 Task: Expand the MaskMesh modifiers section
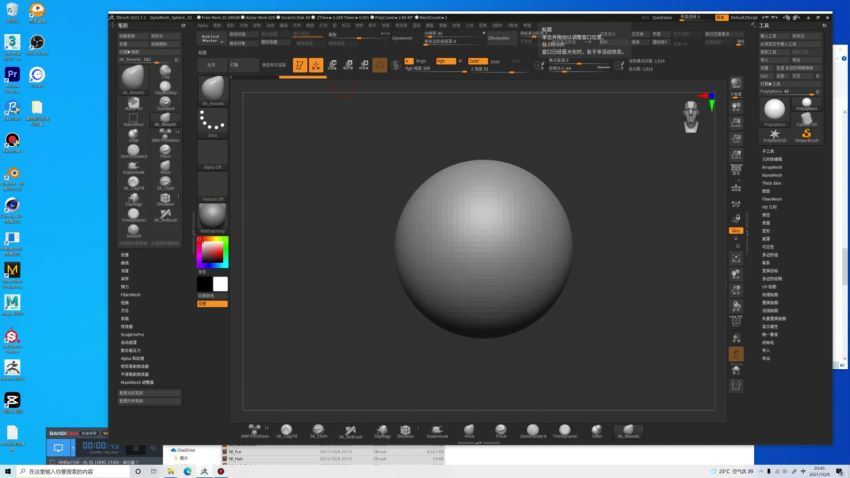137,382
